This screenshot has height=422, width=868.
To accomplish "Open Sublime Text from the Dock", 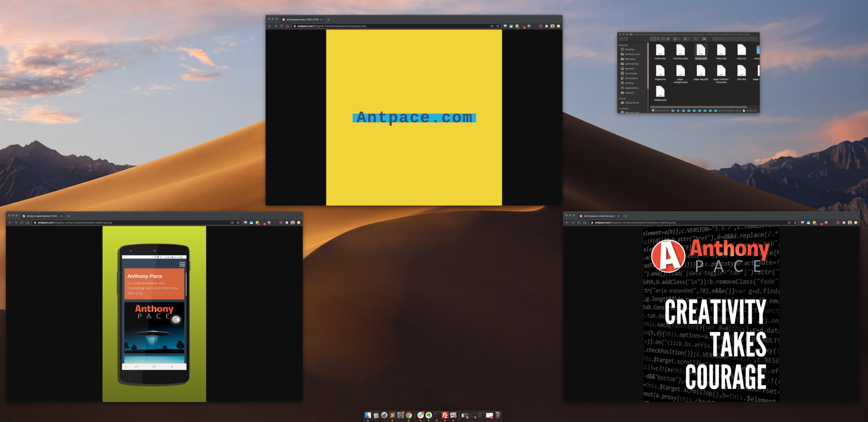I will coord(393,415).
